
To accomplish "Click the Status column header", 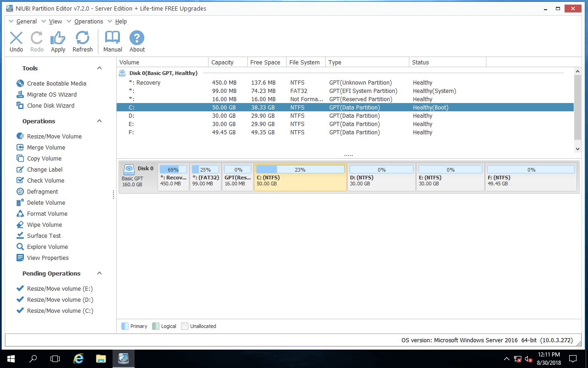I will (447, 62).
